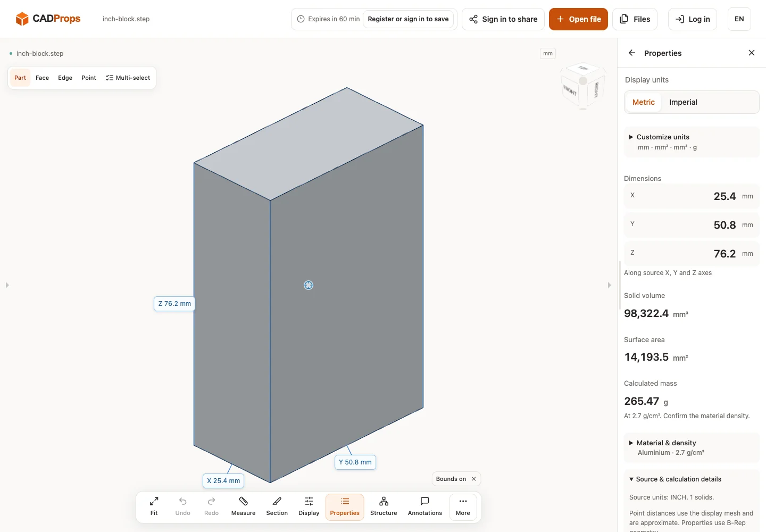Click the X 25.4 mm dimension label
Image resolution: width=766 pixels, height=532 pixels.
[x=223, y=481]
